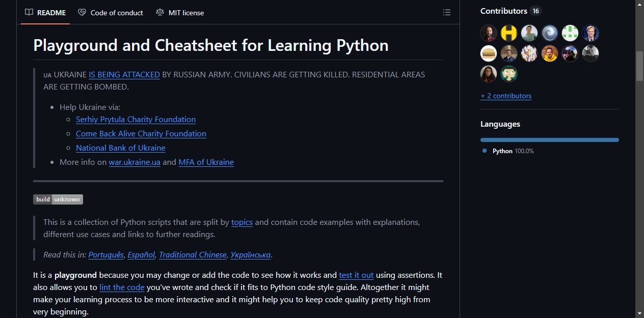
Task: Open the yellow H contributor avatar
Action: [509, 33]
